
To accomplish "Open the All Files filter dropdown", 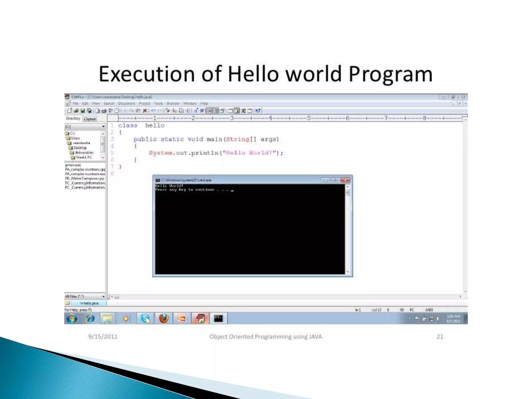I will (x=103, y=296).
